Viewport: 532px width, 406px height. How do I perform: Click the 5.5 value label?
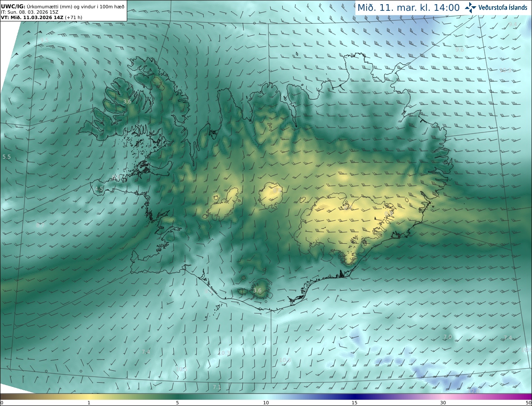(7, 157)
